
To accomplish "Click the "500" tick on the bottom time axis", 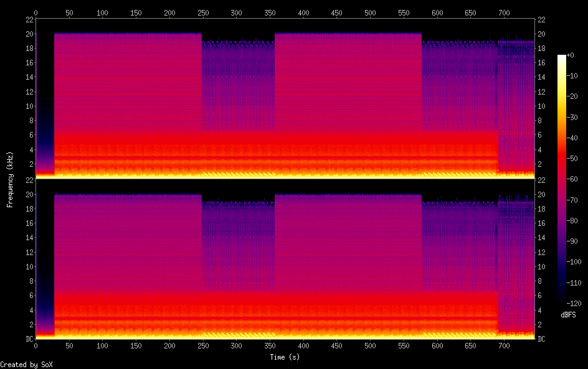I will (370, 345).
